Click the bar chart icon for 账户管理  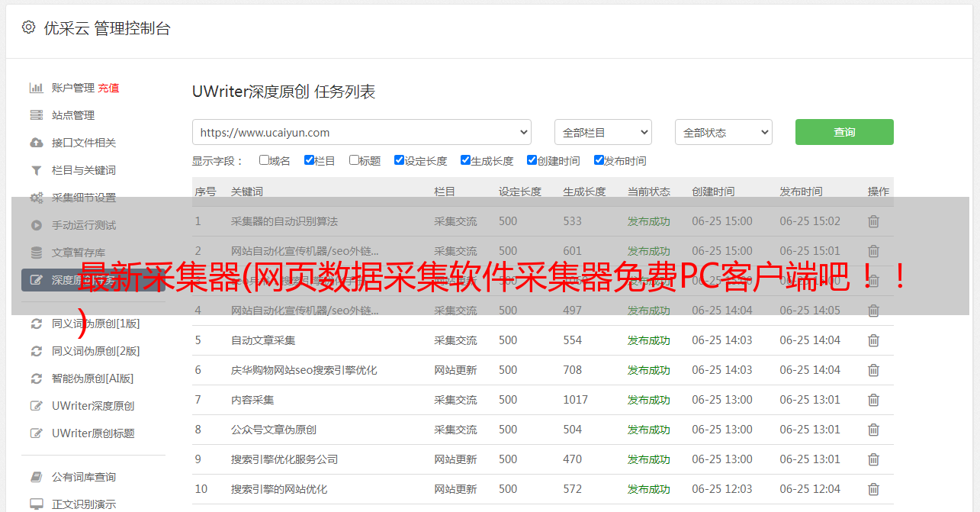tap(36, 88)
